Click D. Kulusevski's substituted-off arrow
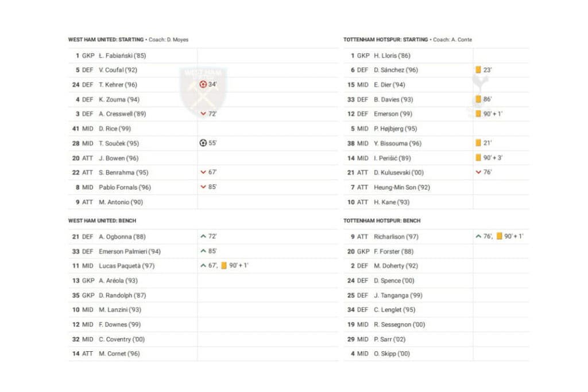The width and height of the screenshot is (588, 392). click(478, 173)
